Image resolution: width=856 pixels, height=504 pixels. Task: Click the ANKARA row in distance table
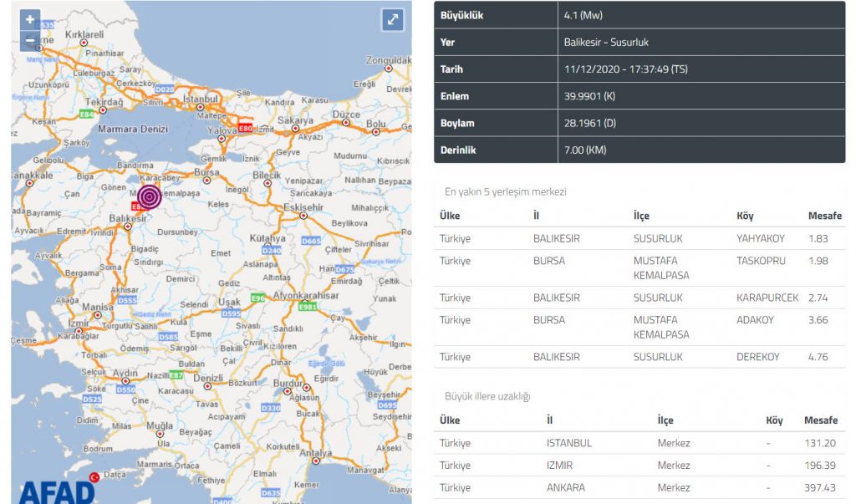tap(639, 487)
